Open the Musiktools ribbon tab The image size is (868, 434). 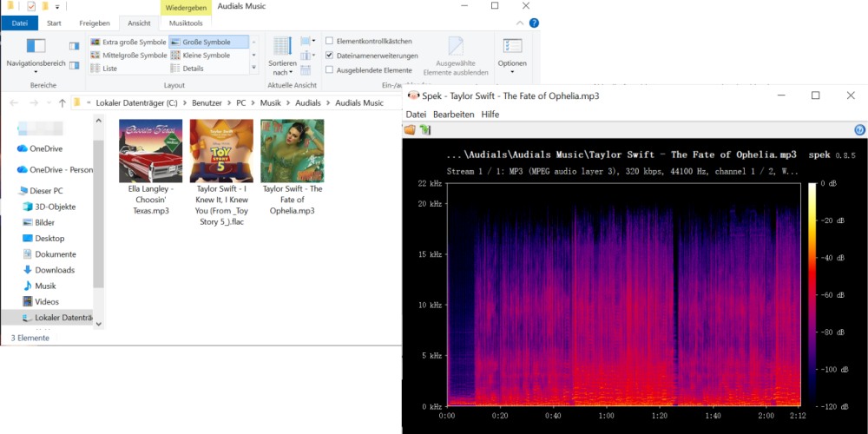click(x=186, y=23)
